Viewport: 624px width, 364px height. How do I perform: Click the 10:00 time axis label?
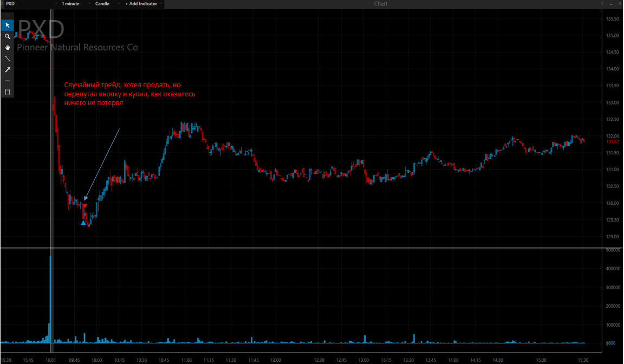tap(97, 360)
